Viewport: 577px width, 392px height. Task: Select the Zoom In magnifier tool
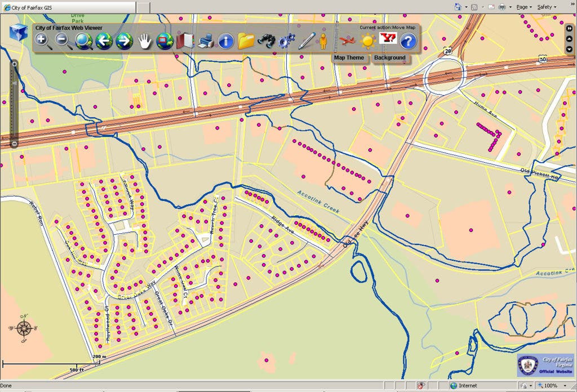(42, 41)
